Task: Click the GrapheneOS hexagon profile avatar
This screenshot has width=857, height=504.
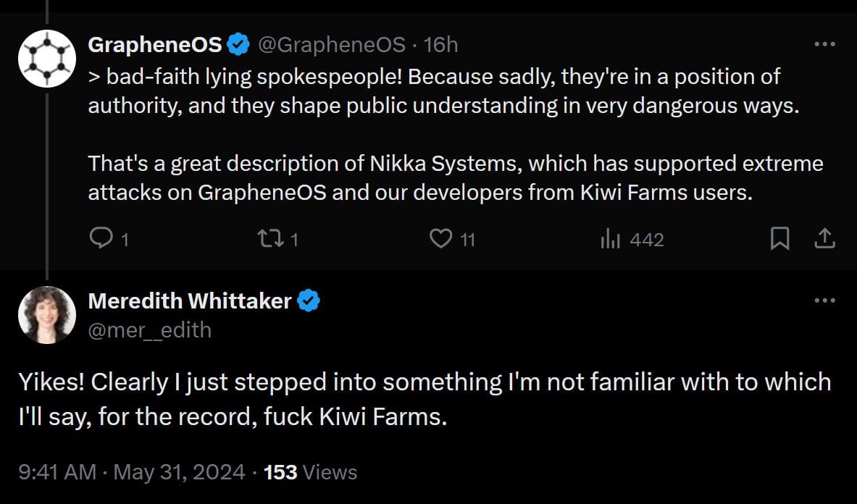Action: [x=47, y=59]
